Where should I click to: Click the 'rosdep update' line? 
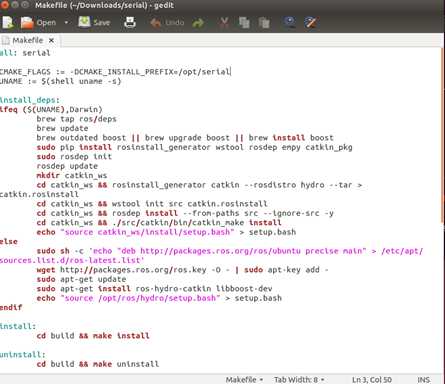coord(67,166)
